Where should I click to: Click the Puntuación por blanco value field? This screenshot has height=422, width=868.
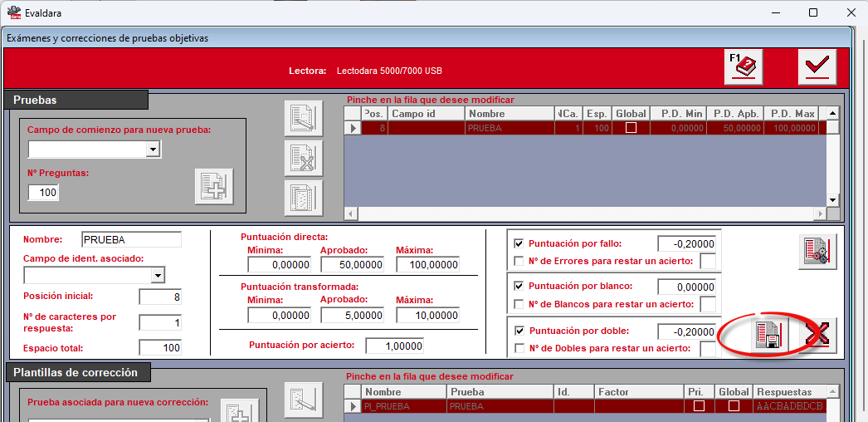pyautogui.click(x=686, y=287)
